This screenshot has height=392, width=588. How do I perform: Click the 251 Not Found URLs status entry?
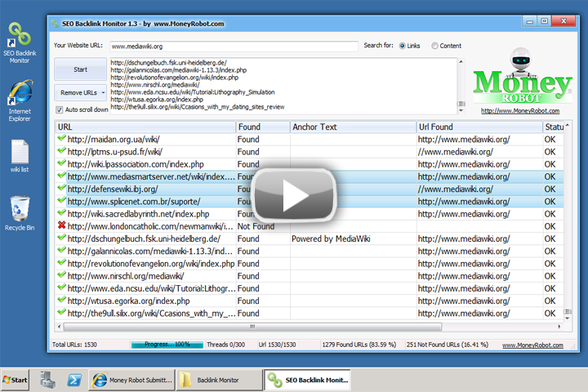pyautogui.click(x=448, y=345)
